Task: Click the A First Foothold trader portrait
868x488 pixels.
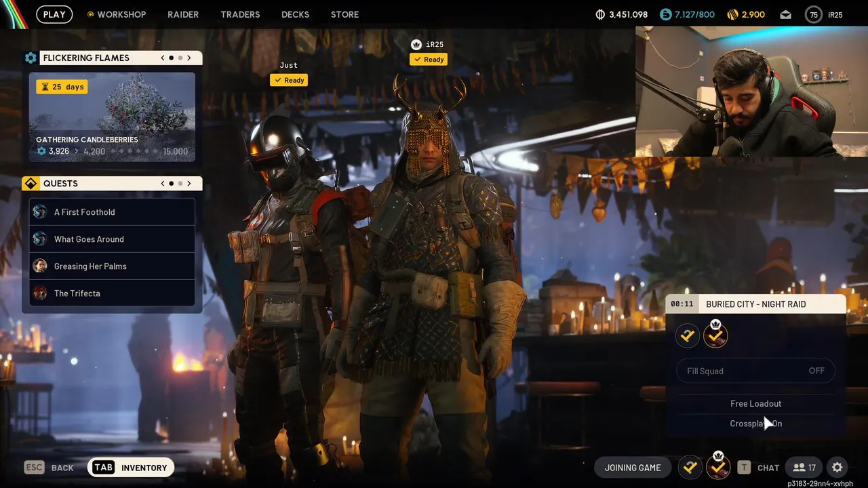Action: click(x=40, y=212)
